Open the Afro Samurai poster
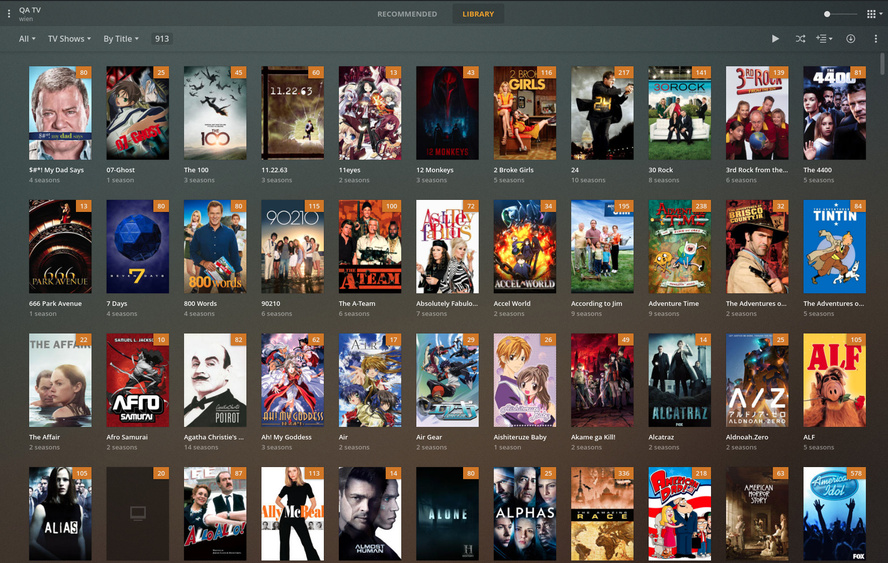Screen dimensions: 888x563 point(138,380)
